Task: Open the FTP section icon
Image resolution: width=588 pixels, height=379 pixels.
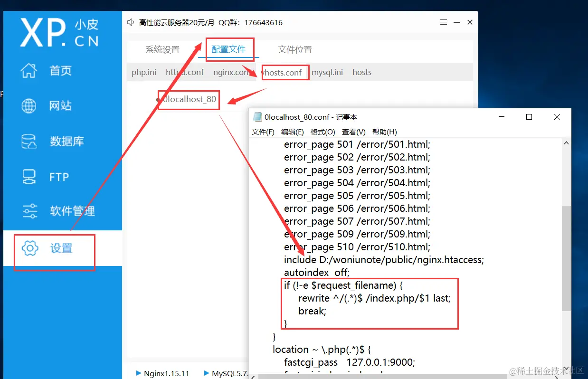Action: 29,177
